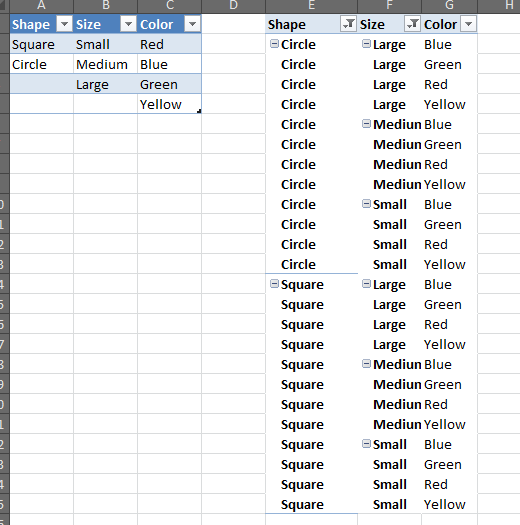Collapse the Square group in pivot

coord(274,284)
